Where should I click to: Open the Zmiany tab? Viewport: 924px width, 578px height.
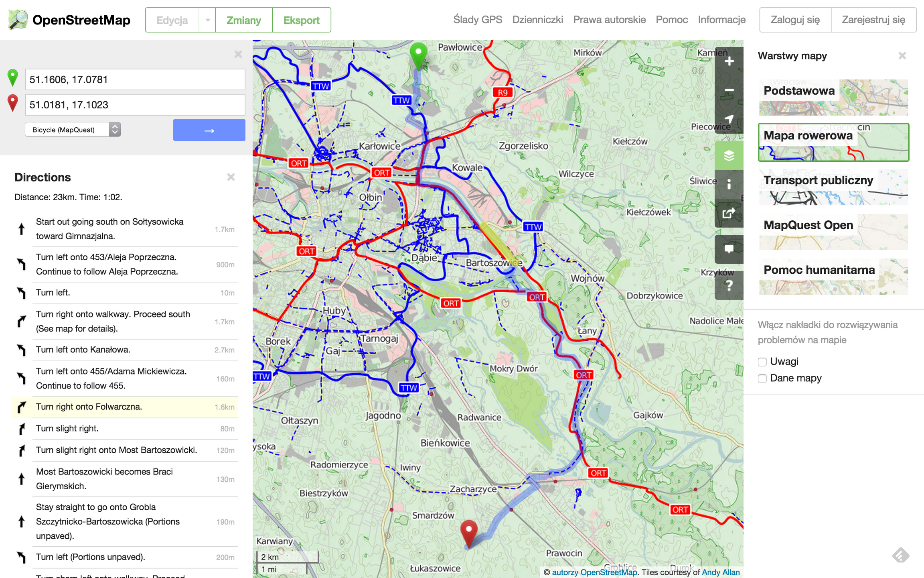[244, 20]
